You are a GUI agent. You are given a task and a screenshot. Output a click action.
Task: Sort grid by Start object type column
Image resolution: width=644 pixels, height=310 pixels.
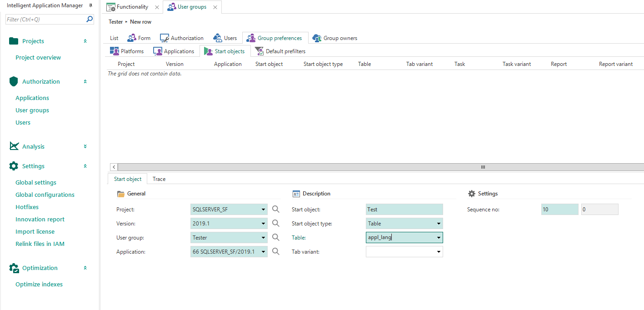pyautogui.click(x=323, y=64)
